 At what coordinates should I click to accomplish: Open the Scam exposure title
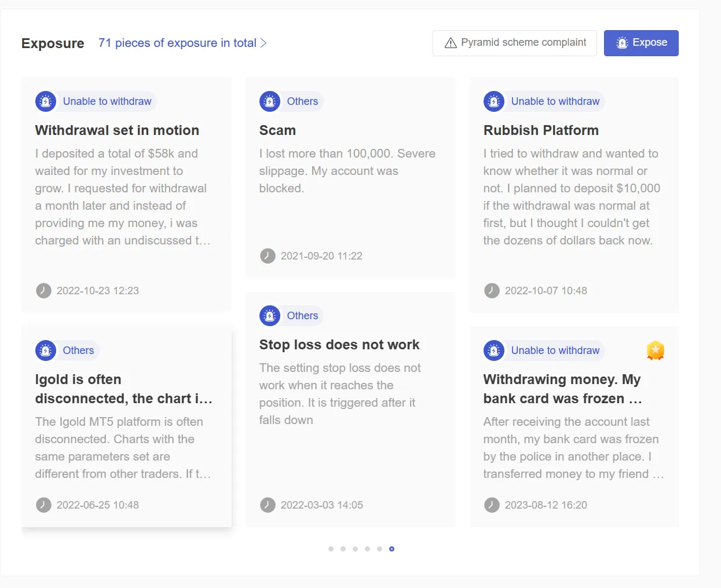pyautogui.click(x=277, y=130)
